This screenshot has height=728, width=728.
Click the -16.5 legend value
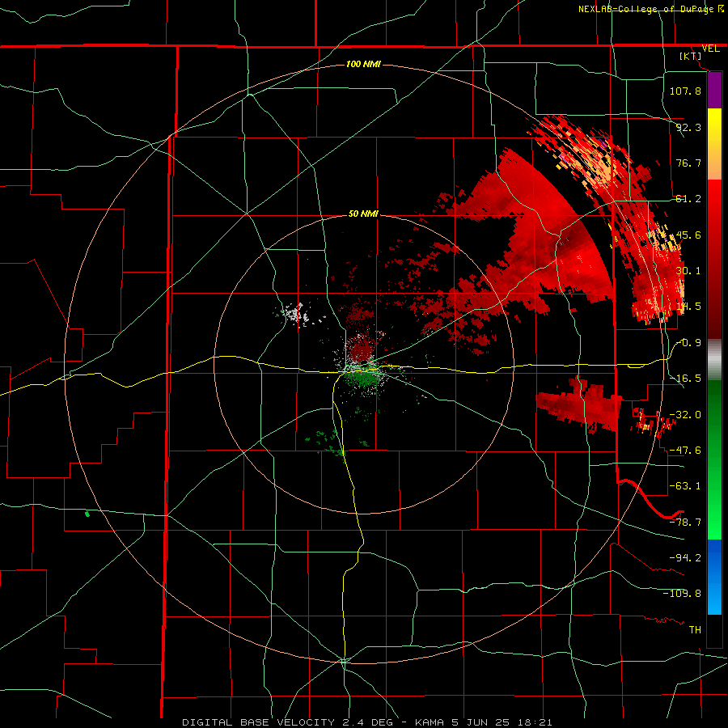coord(685,379)
